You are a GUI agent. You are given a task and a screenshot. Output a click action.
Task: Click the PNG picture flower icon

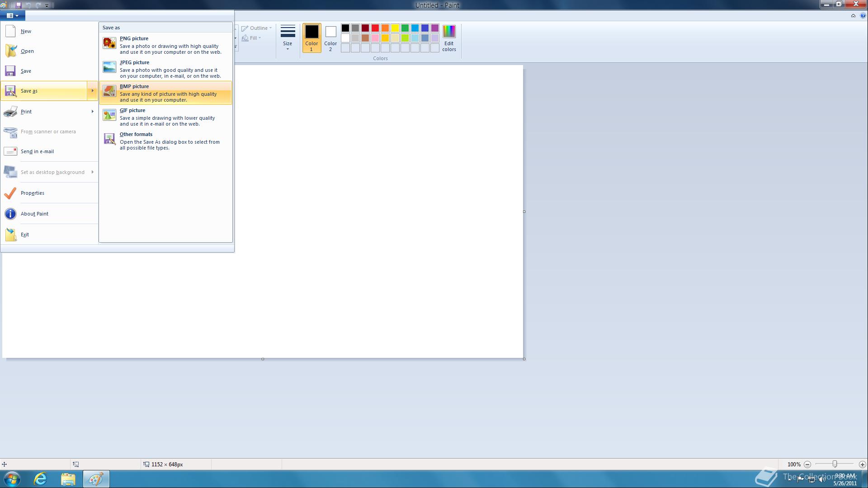click(109, 43)
